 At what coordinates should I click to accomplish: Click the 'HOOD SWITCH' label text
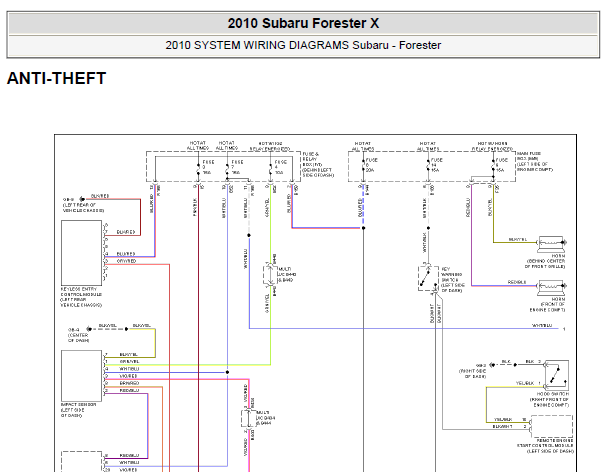[x=553, y=394]
